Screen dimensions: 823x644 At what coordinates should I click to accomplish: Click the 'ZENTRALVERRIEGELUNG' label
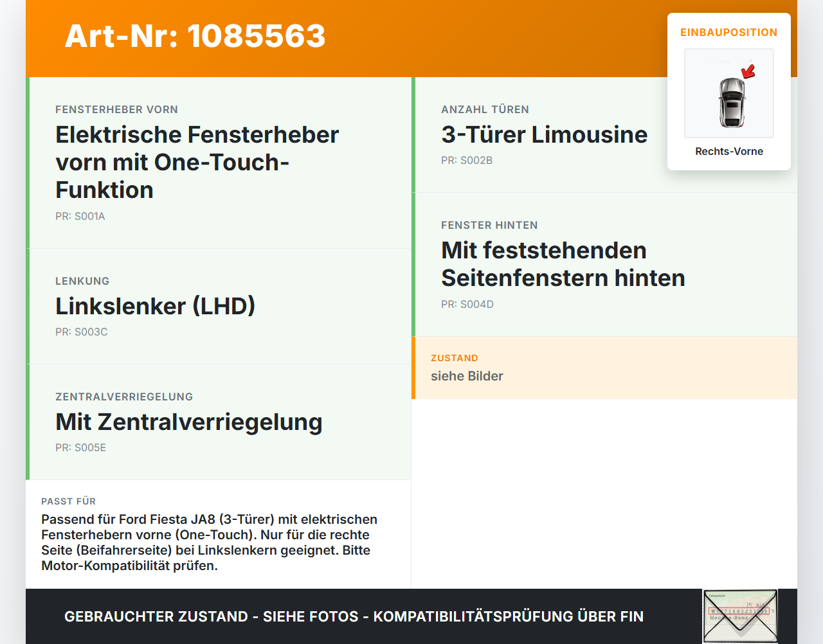[x=124, y=397]
